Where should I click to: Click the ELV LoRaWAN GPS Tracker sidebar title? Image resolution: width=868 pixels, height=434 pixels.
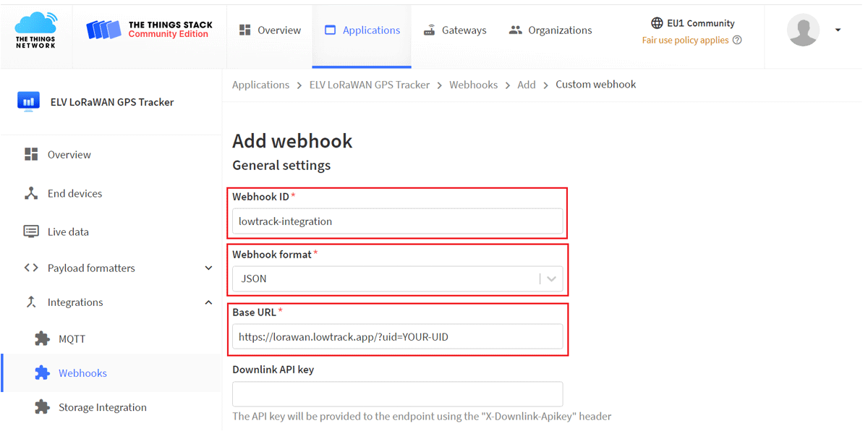click(x=112, y=102)
